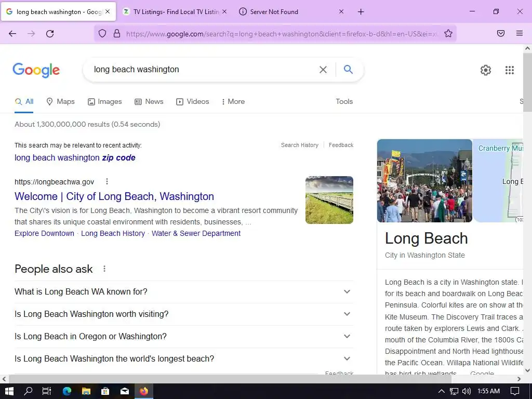Image resolution: width=532 pixels, height=399 pixels.
Task: Save page to Pocket icon
Action: (x=501, y=33)
